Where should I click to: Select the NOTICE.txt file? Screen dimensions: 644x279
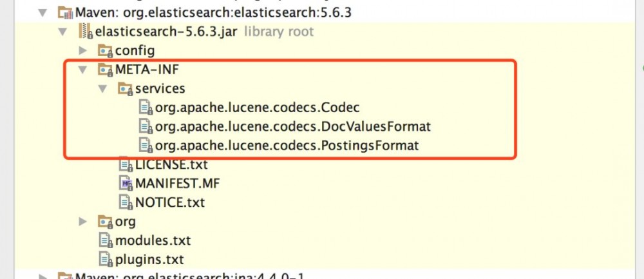pyautogui.click(x=169, y=202)
